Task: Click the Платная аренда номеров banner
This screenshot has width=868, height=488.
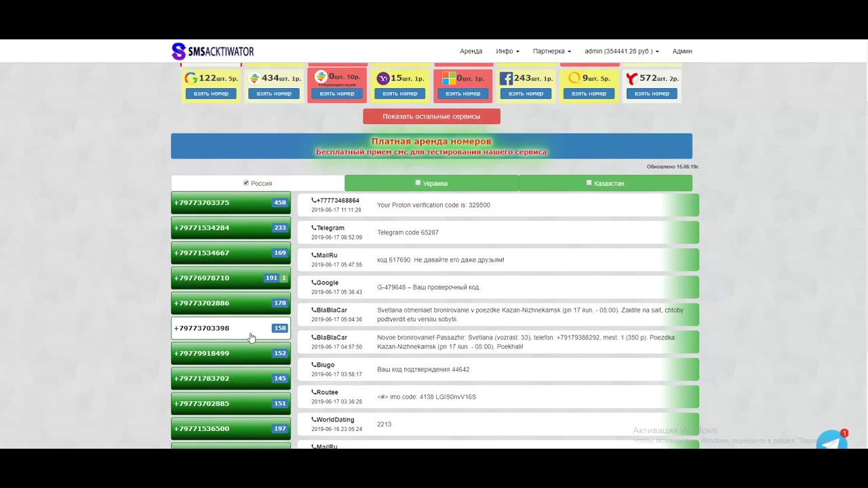Action: pos(431,146)
